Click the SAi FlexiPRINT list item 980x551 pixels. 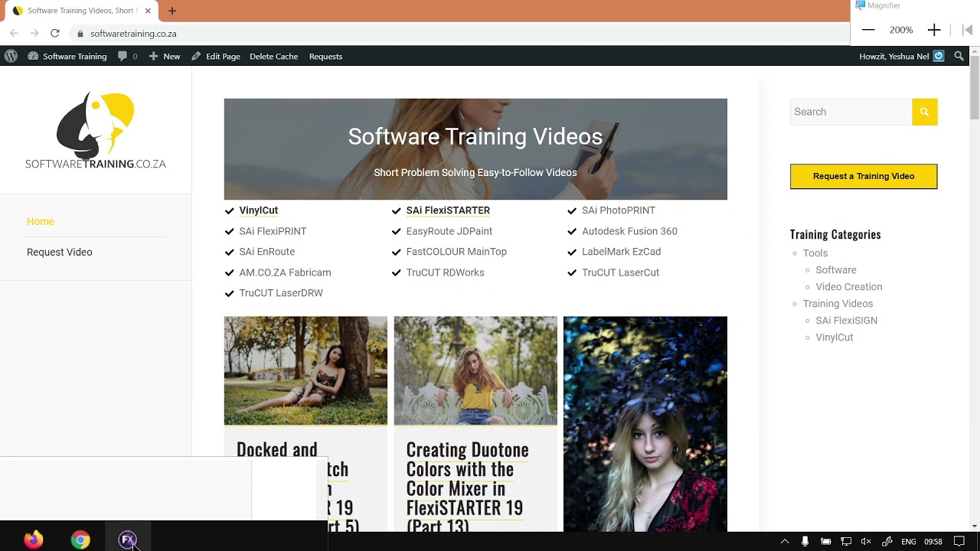point(273,231)
